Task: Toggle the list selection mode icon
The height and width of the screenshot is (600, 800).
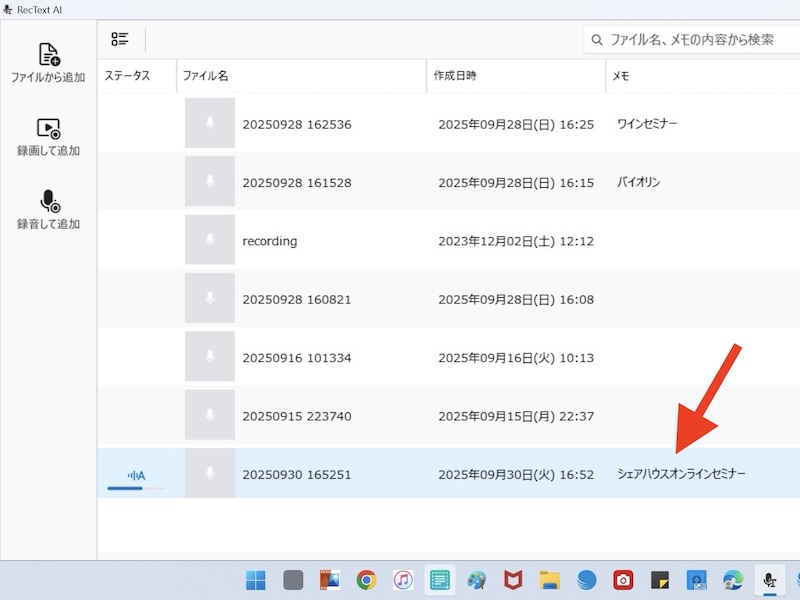Action: (x=120, y=40)
